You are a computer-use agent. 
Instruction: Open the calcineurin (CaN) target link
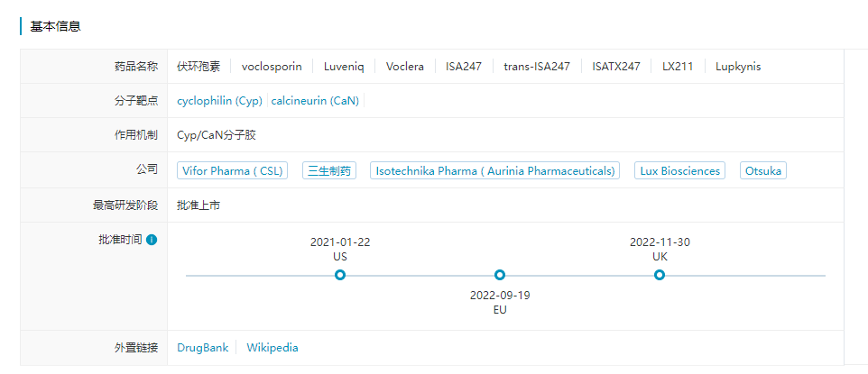[315, 101]
